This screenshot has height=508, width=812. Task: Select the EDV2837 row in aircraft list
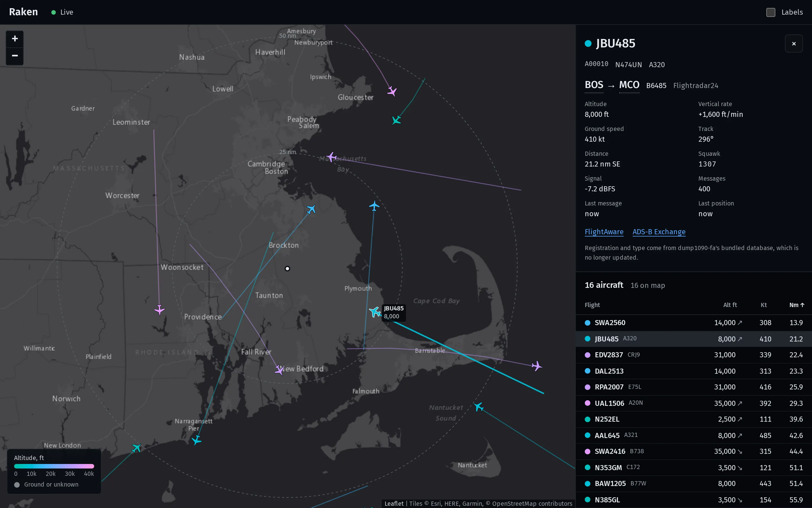(694, 355)
